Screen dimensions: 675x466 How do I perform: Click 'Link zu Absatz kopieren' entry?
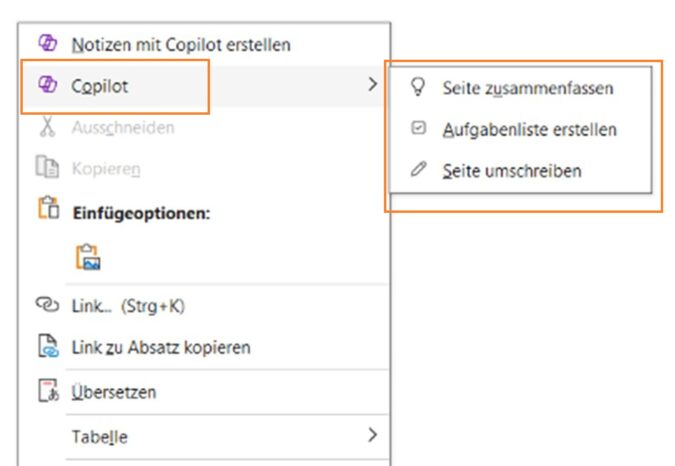coord(160,348)
